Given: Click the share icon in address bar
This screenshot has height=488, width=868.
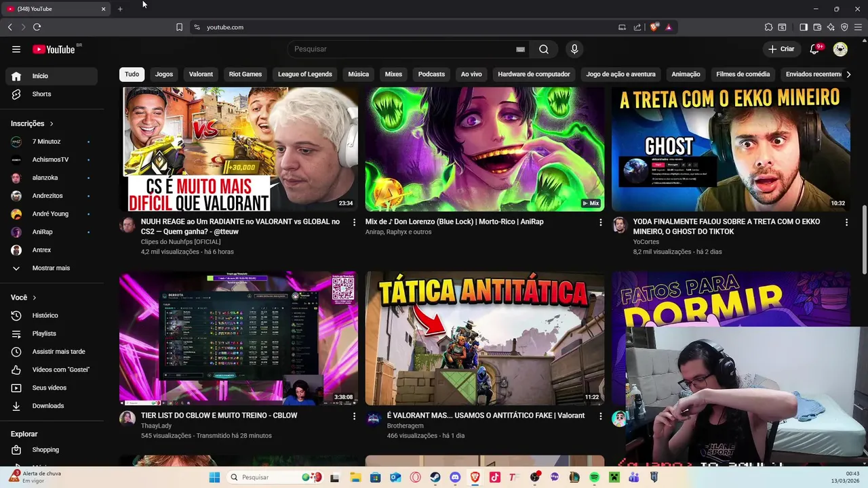Looking at the screenshot, I should click(637, 27).
